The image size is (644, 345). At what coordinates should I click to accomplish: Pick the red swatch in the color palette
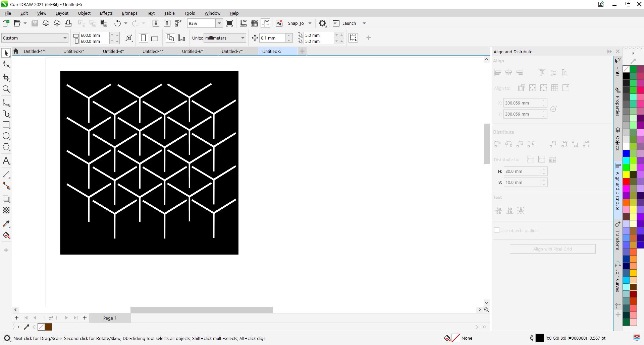(x=626, y=182)
